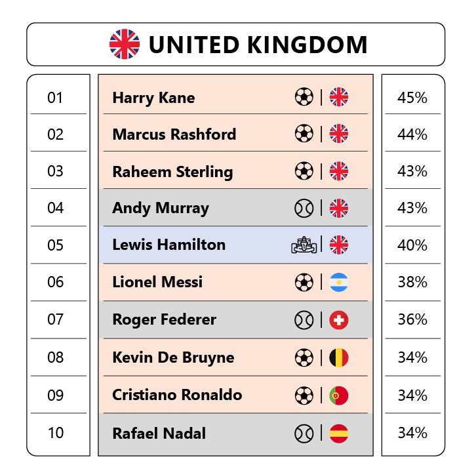Click the soccer ball icon beside Harry Kane
Screen dimensions: 476x465
304,97
